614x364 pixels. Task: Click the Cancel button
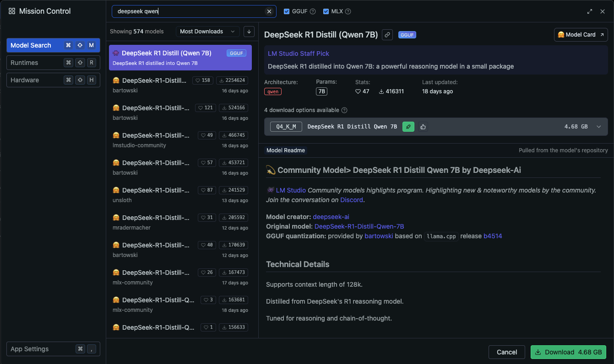(x=507, y=352)
